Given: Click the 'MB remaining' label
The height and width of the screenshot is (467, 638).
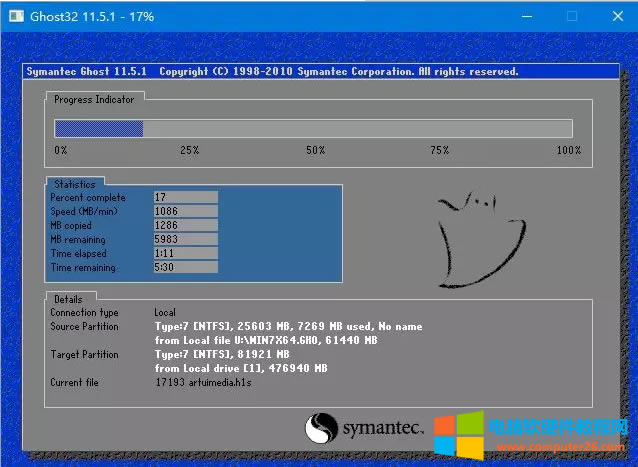Looking at the screenshot, I should [78, 239].
